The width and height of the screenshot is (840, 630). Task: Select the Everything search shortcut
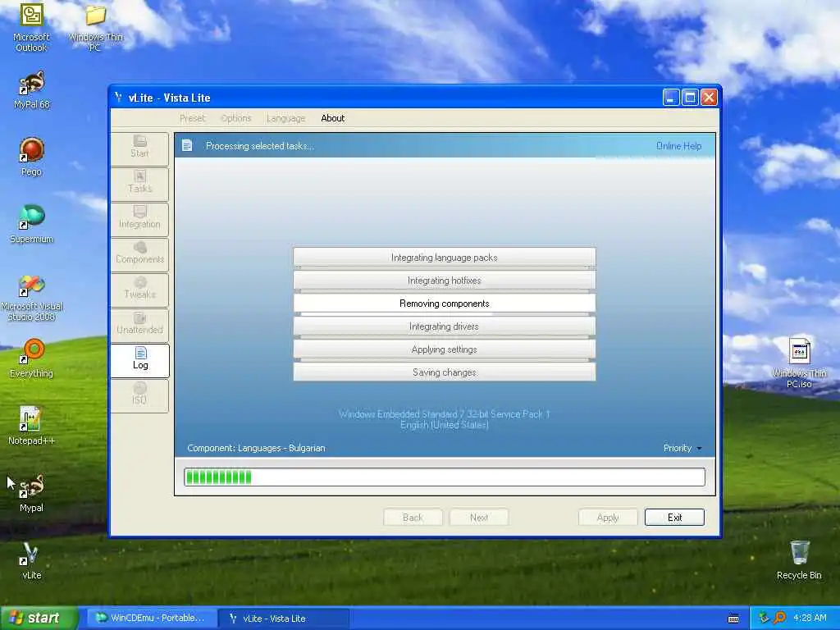click(x=32, y=358)
